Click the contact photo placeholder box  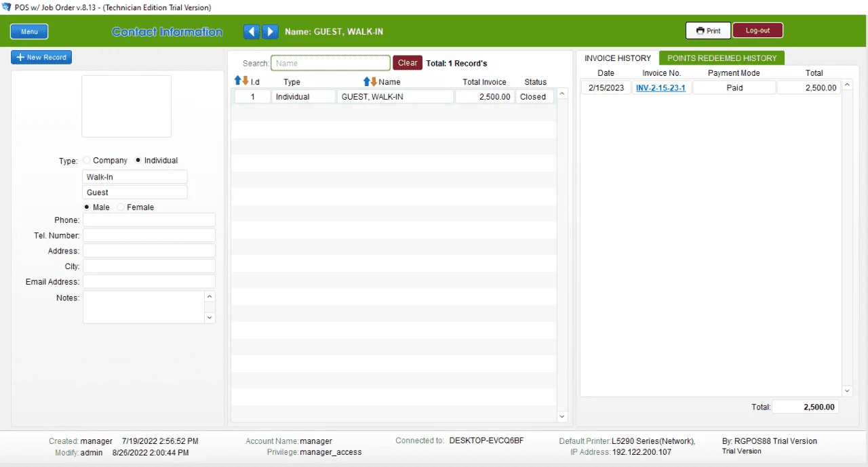pyautogui.click(x=127, y=106)
